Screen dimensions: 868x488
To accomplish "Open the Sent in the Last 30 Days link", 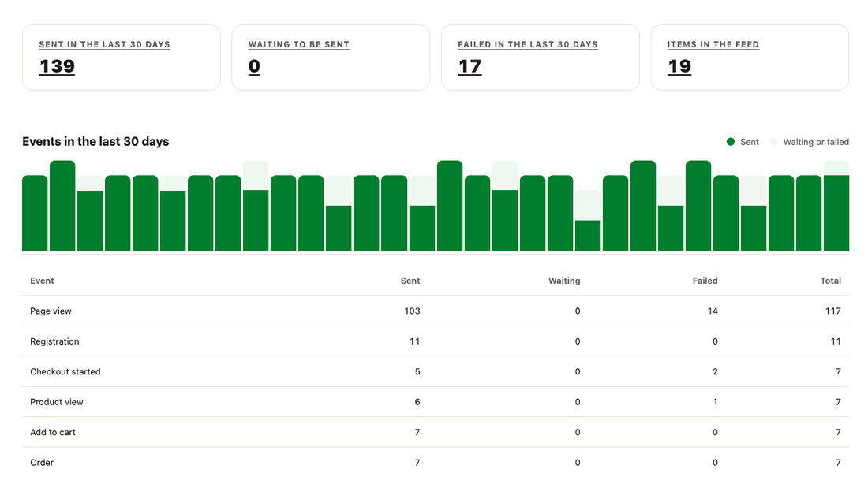I will tap(105, 44).
